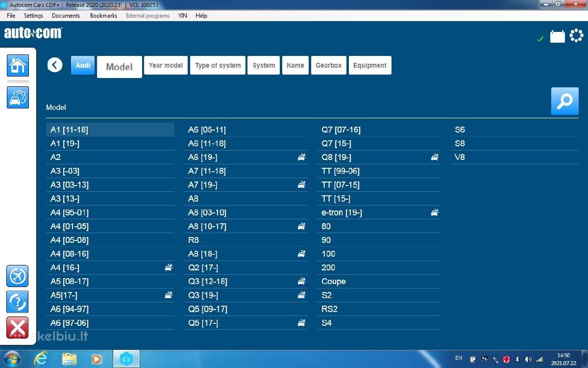Select model RS2

click(379, 309)
